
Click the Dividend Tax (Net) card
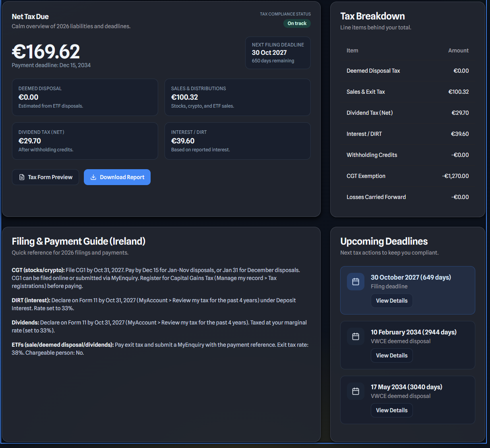click(x=85, y=141)
